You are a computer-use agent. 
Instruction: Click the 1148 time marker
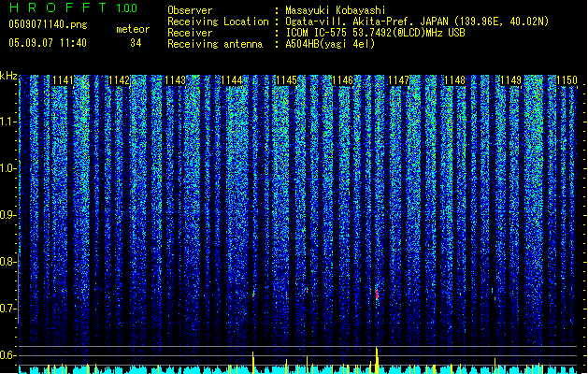pyautogui.click(x=454, y=80)
